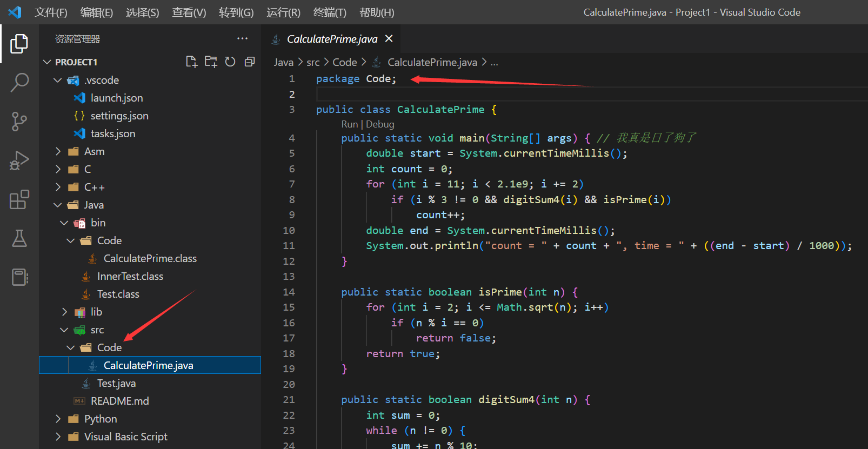Collapse the src folder
This screenshot has height=449, width=868.
pyautogui.click(x=64, y=330)
